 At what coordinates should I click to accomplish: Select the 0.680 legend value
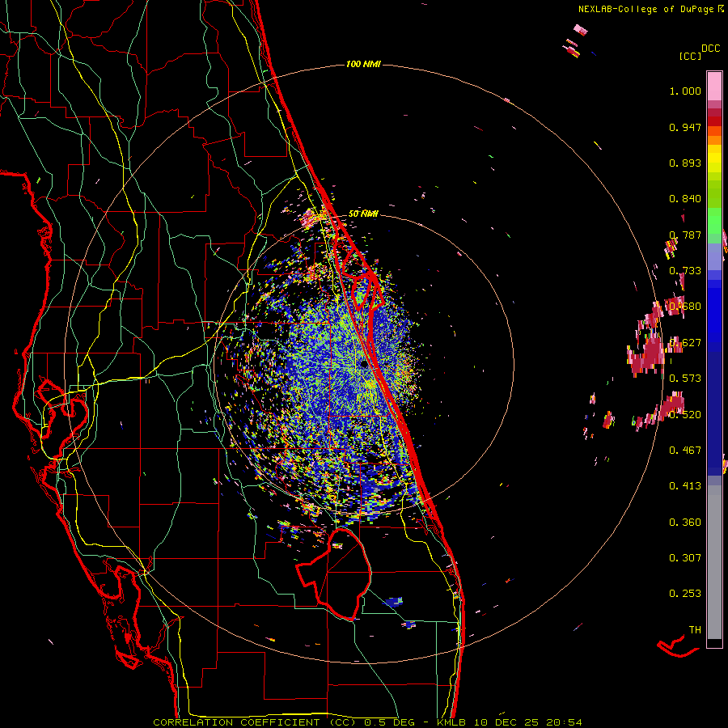pyautogui.click(x=685, y=307)
